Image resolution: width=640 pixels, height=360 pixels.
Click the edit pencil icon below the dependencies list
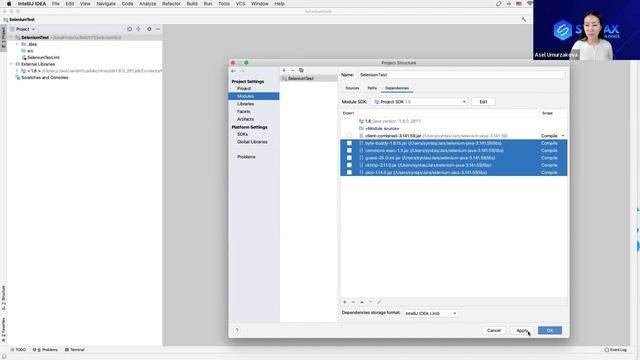pyautogui.click(x=379, y=302)
